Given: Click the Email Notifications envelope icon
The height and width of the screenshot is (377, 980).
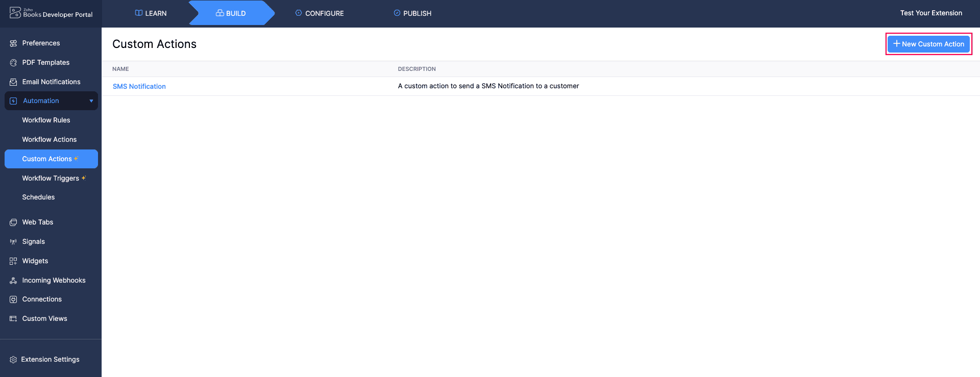Looking at the screenshot, I should tap(13, 82).
